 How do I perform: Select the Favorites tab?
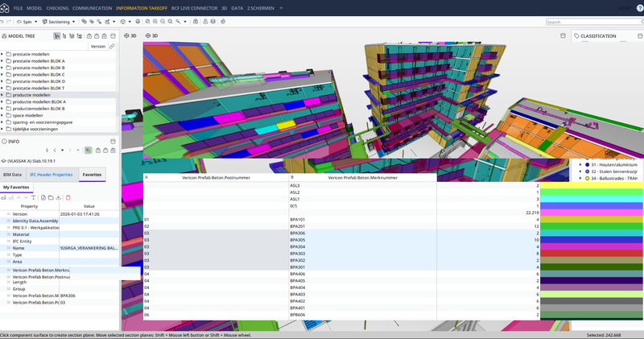[92, 175]
